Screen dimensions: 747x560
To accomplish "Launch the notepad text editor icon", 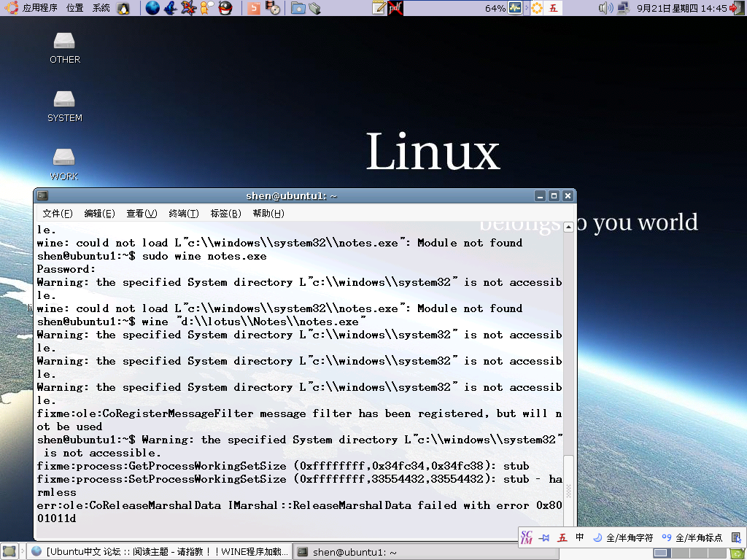I will coord(379,7).
